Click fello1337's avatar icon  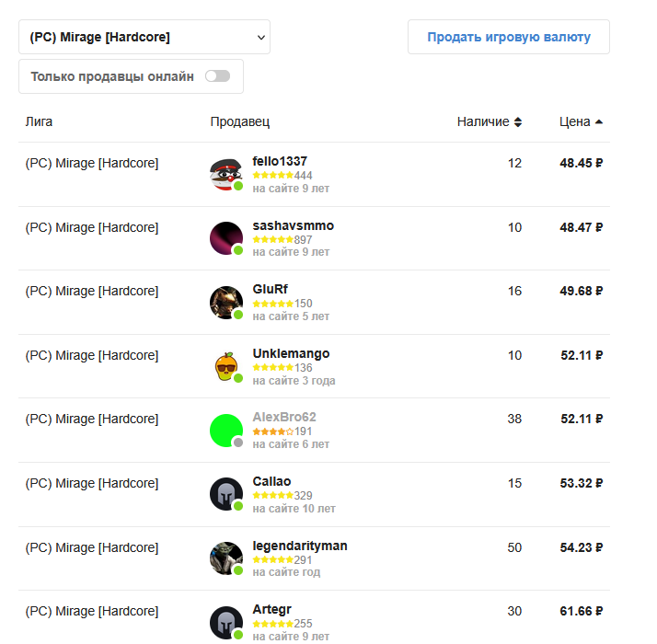click(x=225, y=174)
